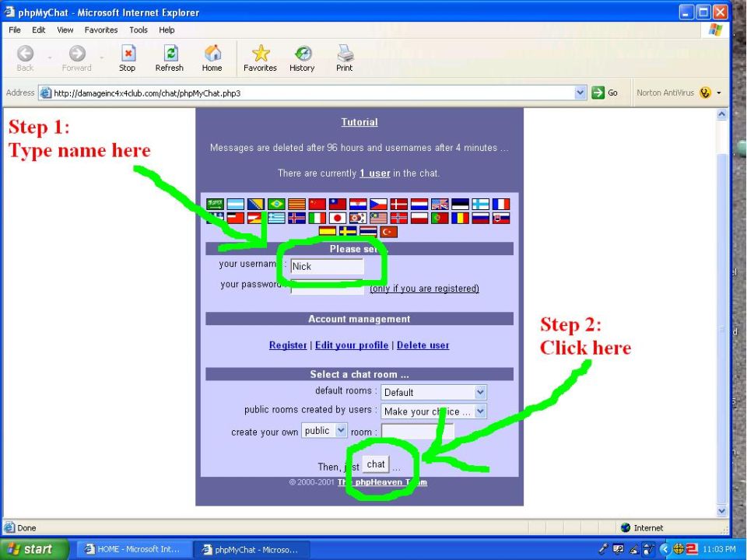Select the Denmark flag language
Viewport: 747px width, 560px height.
399,205
